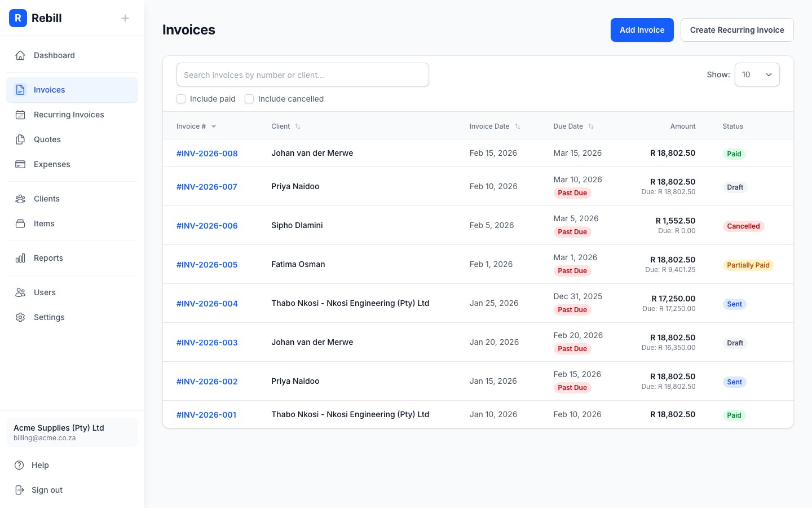Select the Dashboard icon in sidebar
This screenshot has height=508, width=812.
20,55
